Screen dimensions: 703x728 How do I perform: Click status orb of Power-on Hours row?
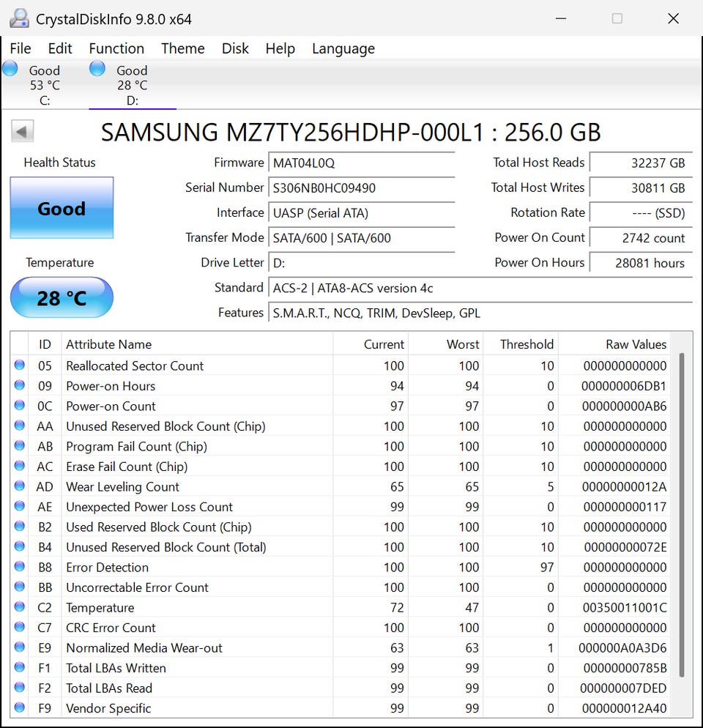point(20,385)
